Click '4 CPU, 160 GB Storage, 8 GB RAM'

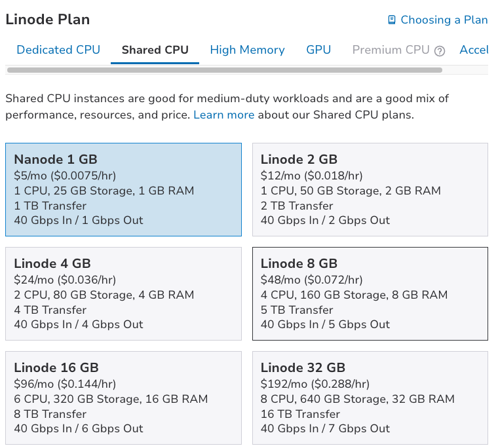354,295
